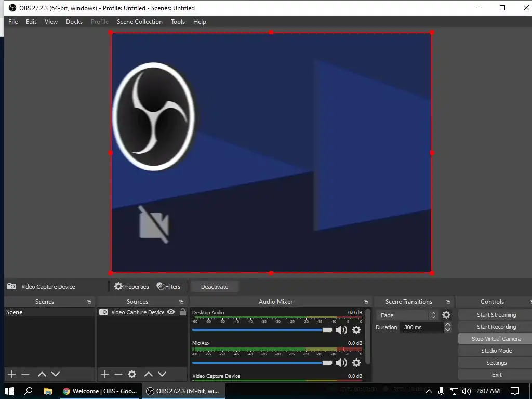Image resolution: width=532 pixels, height=399 pixels.
Task: Click the Duration 300 ms field
Action: [421, 327]
